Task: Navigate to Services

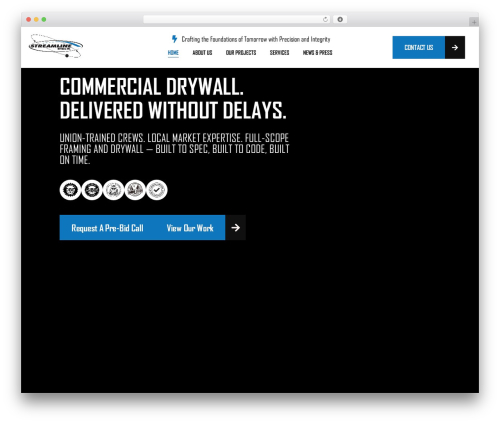Action: point(279,53)
